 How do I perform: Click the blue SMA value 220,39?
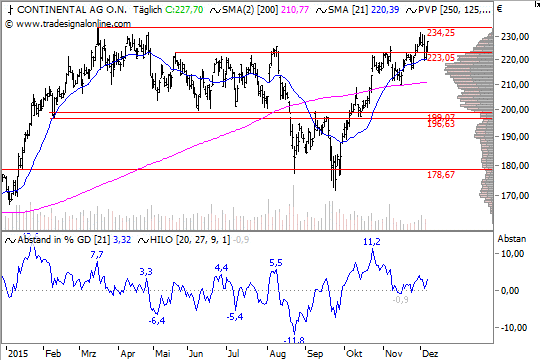pos(385,10)
